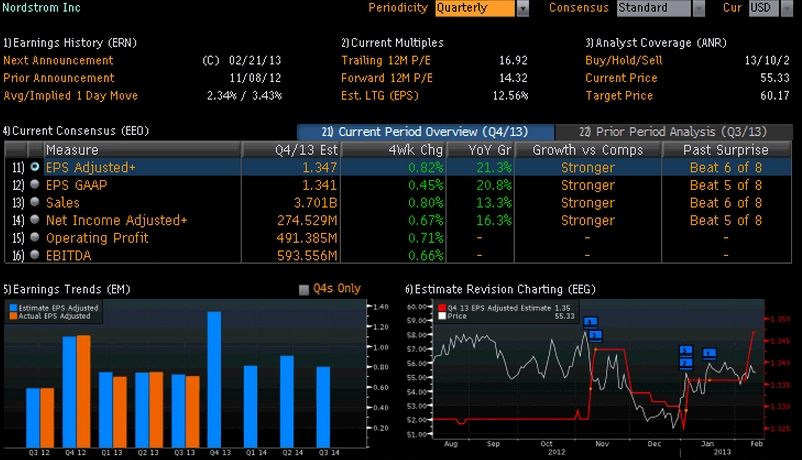Click the Past Surprise column header

click(726, 150)
